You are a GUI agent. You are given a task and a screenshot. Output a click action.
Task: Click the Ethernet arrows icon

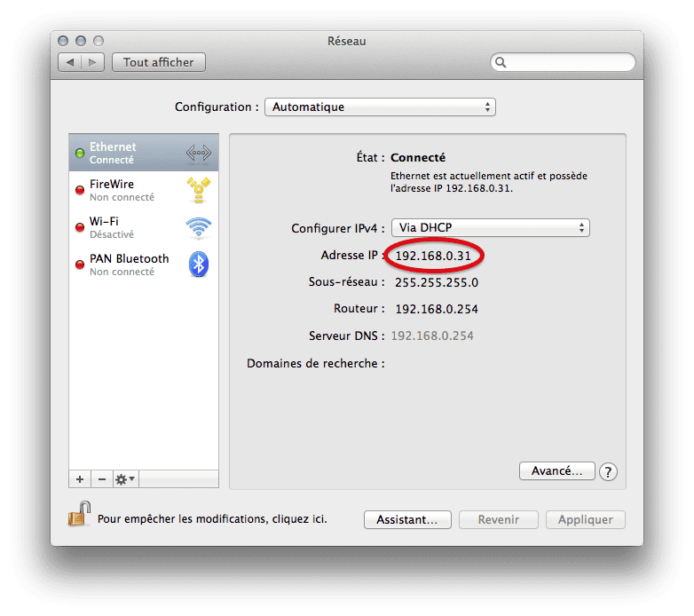pyautogui.click(x=198, y=154)
